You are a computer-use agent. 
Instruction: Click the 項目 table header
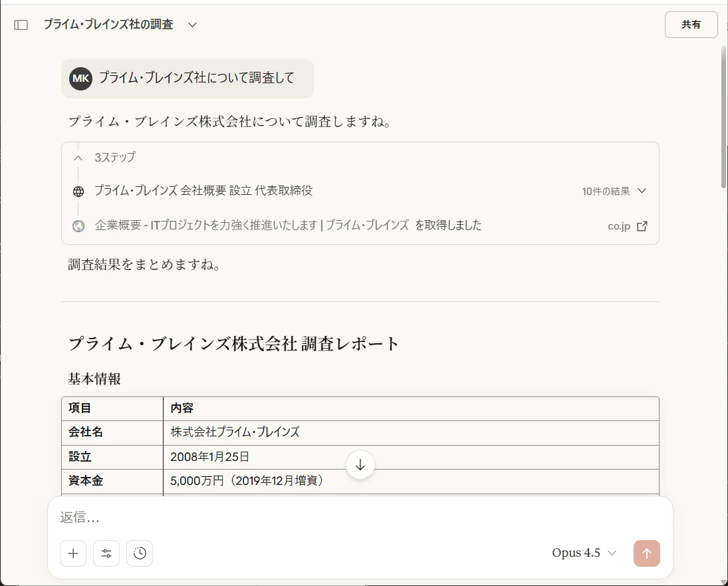112,408
